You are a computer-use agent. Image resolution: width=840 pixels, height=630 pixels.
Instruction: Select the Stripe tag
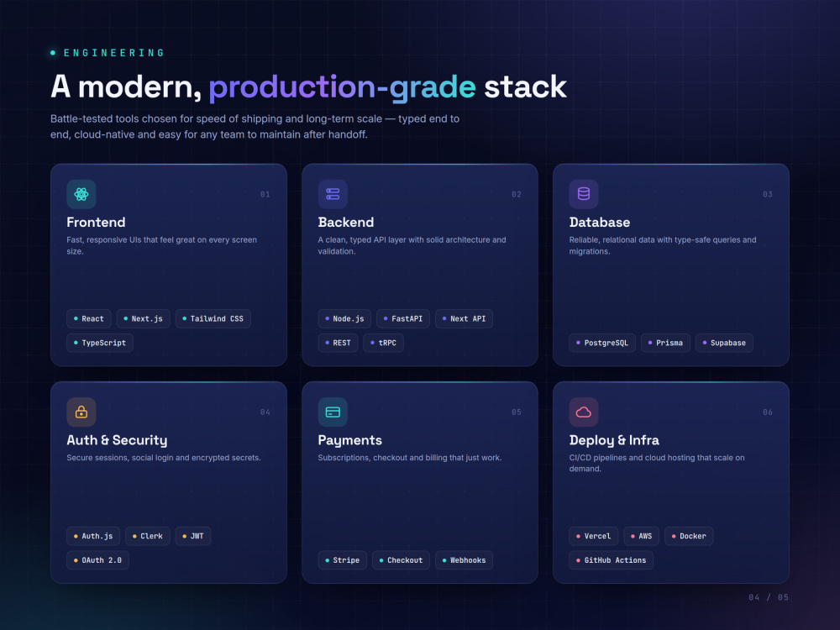pos(342,560)
